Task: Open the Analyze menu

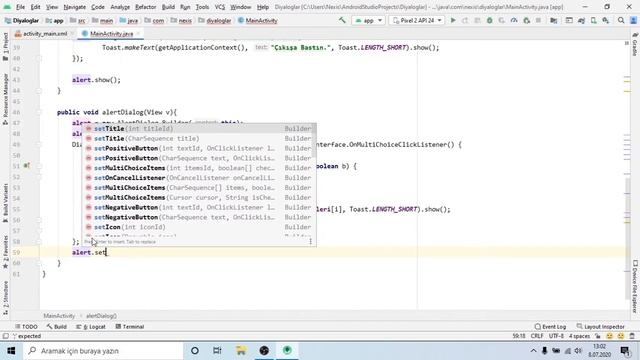Action: pyautogui.click(x=120, y=7)
